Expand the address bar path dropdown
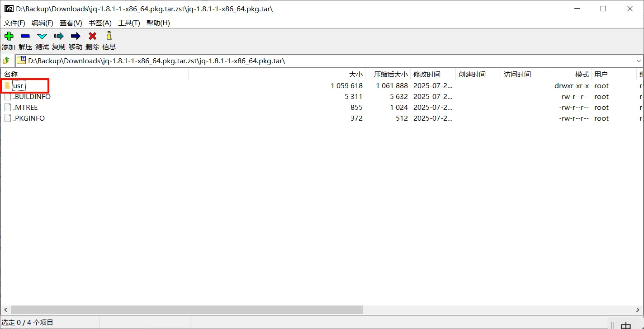644x329 pixels. point(639,61)
